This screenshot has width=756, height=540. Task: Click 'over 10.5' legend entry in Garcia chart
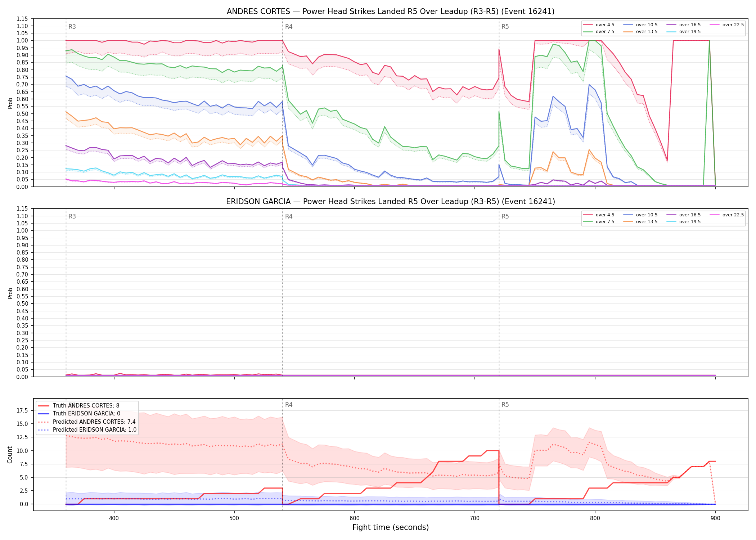pyautogui.click(x=640, y=215)
